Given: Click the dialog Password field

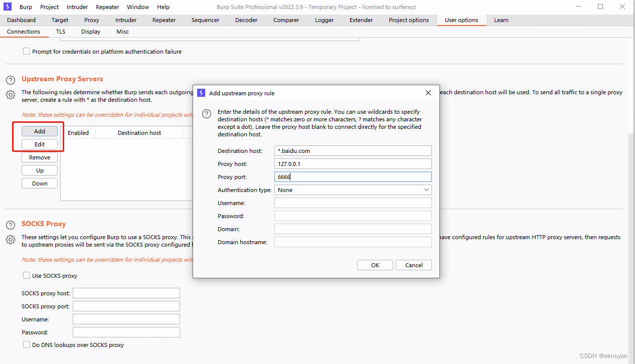Looking at the screenshot, I should pyautogui.click(x=353, y=216).
